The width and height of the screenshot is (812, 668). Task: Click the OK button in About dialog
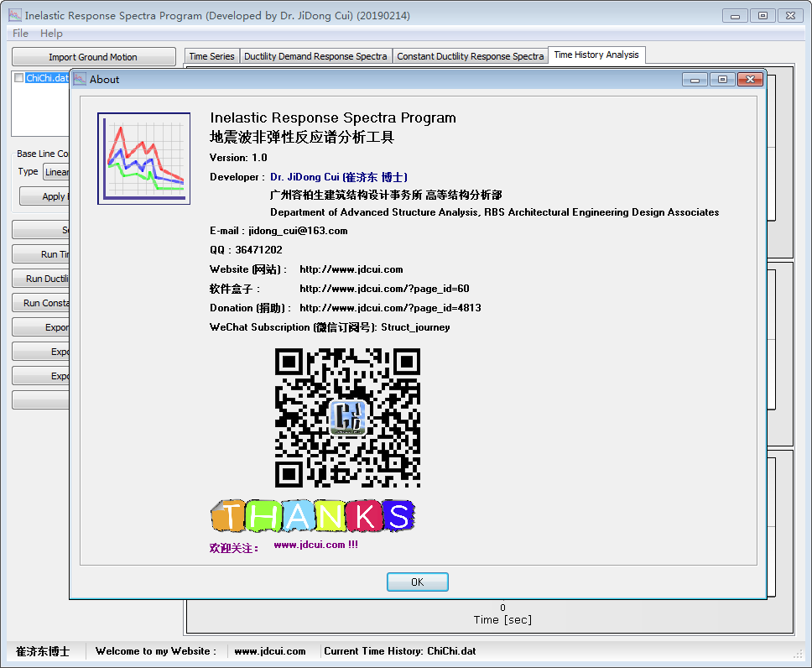pyautogui.click(x=418, y=582)
